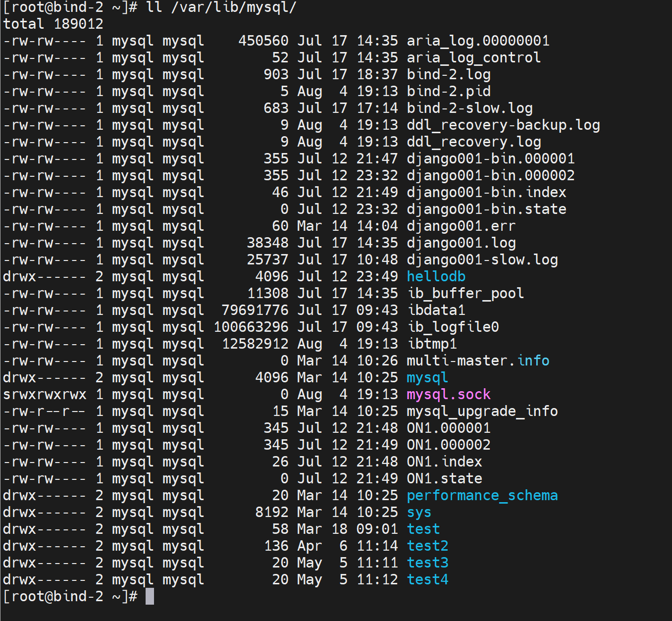
Task: Click the hellodb directory name
Action: [436, 277]
